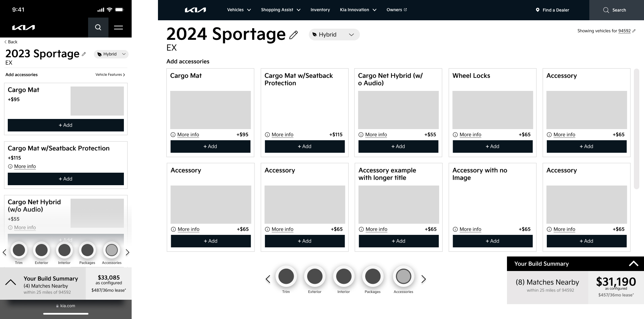644x319 pixels.
Task: Open the Vehicles menu
Action: click(239, 10)
